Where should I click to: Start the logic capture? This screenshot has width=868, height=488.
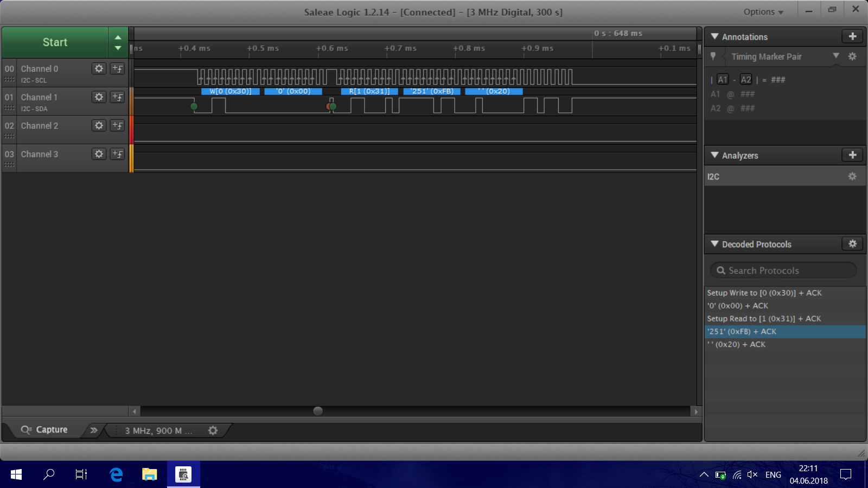pyautogui.click(x=55, y=42)
